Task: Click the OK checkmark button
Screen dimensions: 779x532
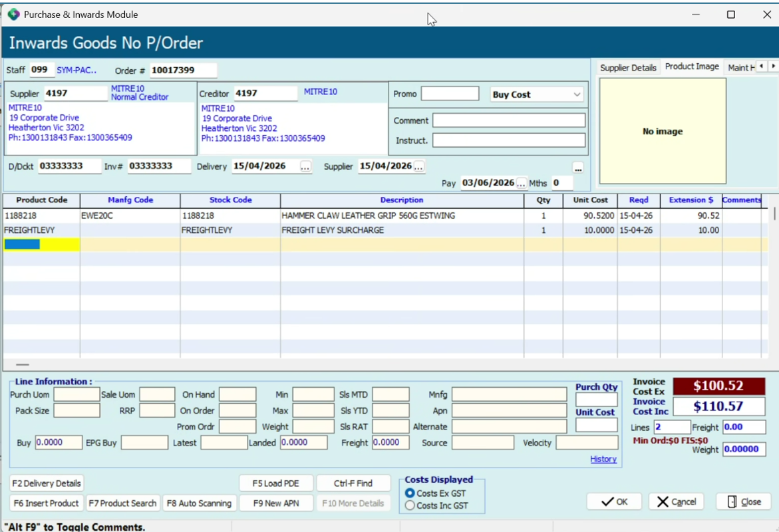Action: tap(614, 502)
